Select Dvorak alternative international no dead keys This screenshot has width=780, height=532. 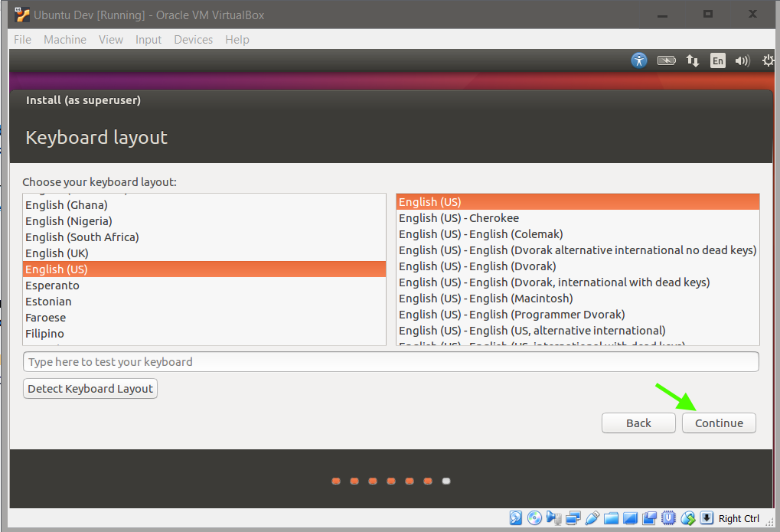[578, 250]
